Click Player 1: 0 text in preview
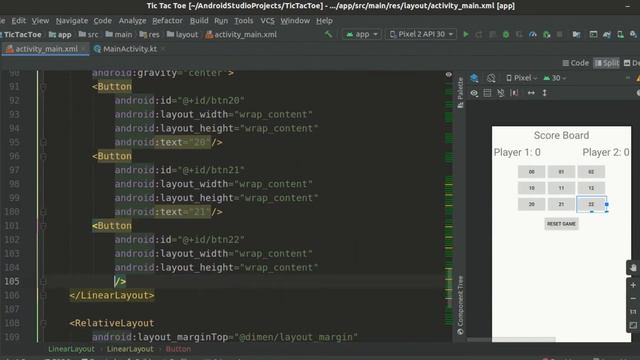Viewport: 640px width, 360px height. tap(517, 152)
